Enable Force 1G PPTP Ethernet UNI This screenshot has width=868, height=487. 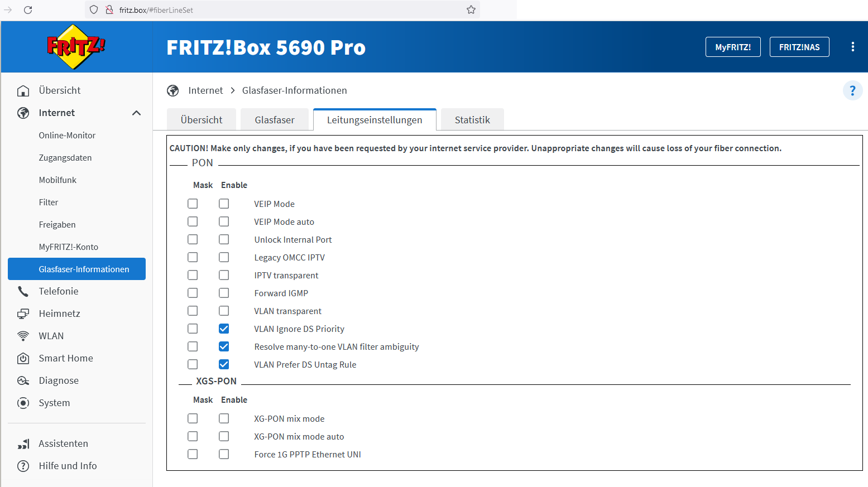[224, 454]
